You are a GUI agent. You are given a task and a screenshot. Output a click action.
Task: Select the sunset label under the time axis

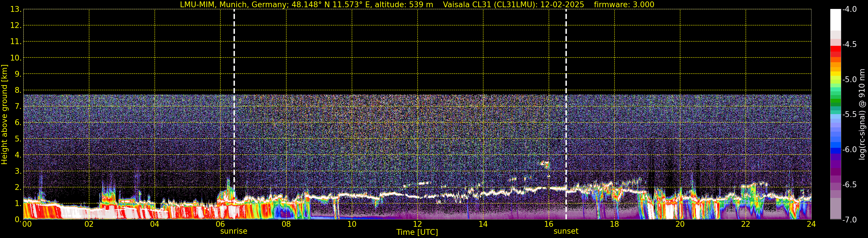[x=566, y=231]
